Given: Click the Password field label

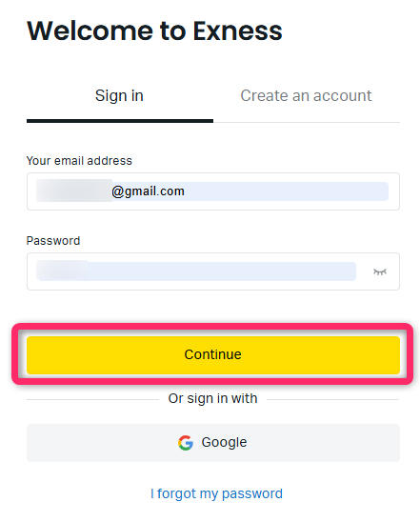Looking at the screenshot, I should click(53, 241).
